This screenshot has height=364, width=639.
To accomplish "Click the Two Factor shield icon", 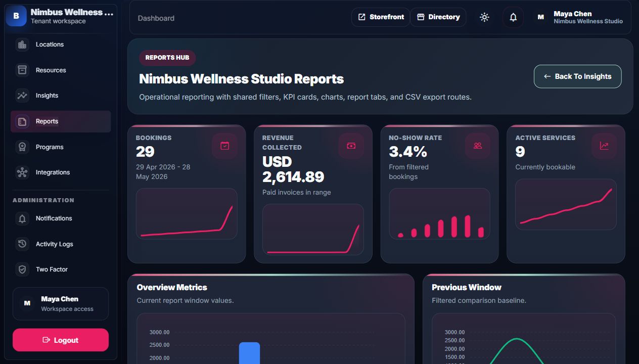I will coord(22,269).
